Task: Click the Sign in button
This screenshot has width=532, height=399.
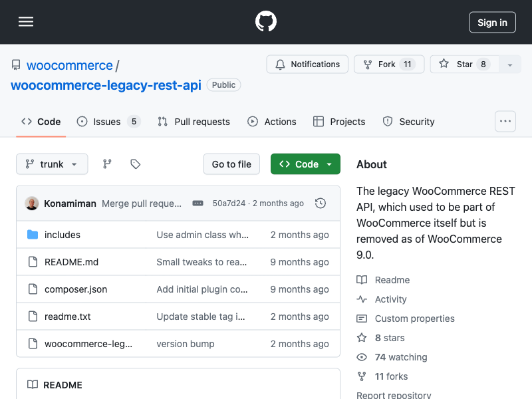Action: [492, 23]
